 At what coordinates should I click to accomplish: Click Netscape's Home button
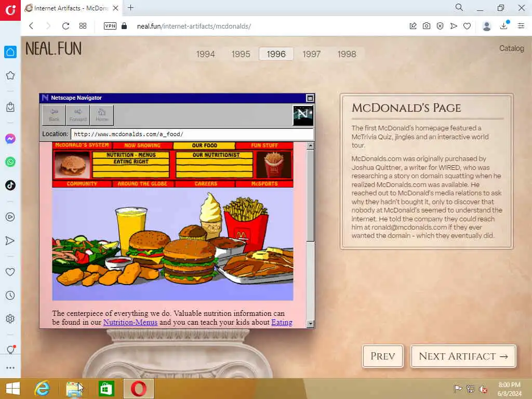point(102,115)
